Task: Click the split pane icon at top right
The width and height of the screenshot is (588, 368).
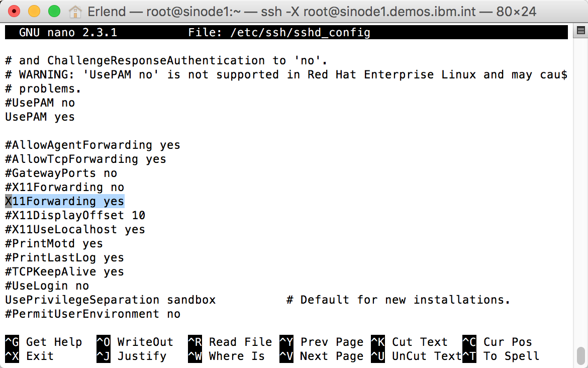Action: click(580, 31)
